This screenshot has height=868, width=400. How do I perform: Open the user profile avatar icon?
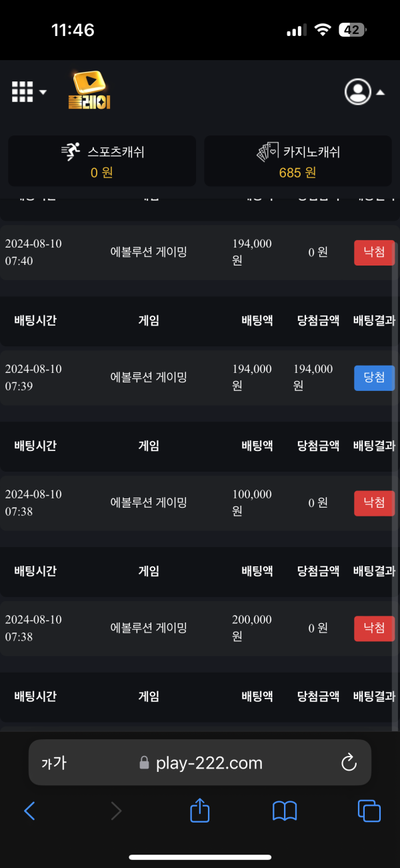point(358,91)
